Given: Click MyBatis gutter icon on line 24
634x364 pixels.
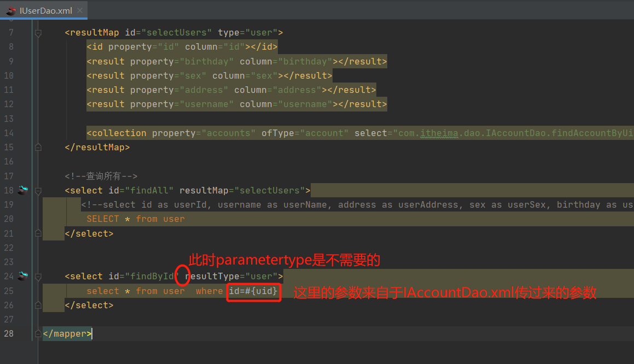Looking at the screenshot, I should click(x=23, y=276).
